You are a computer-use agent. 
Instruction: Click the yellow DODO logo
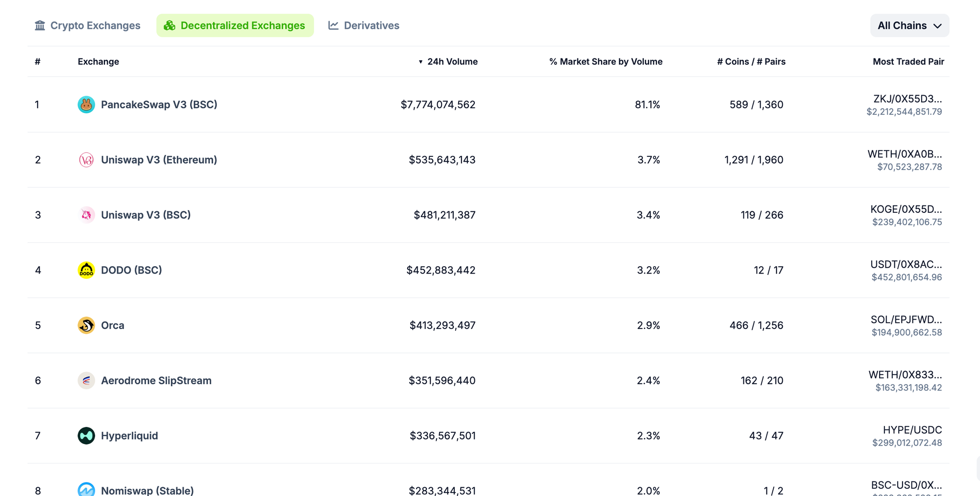pyautogui.click(x=86, y=270)
